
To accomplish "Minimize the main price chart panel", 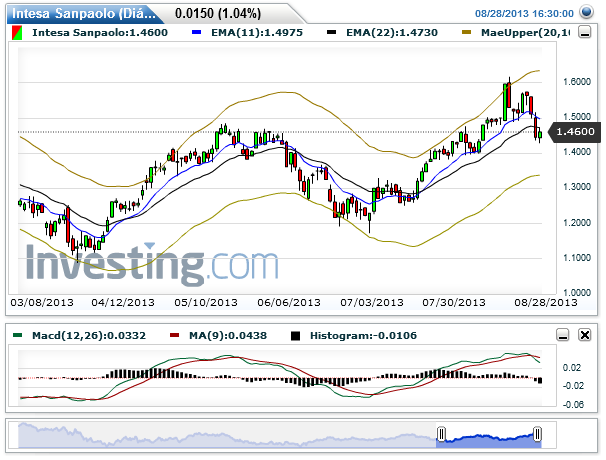I will (x=585, y=32).
